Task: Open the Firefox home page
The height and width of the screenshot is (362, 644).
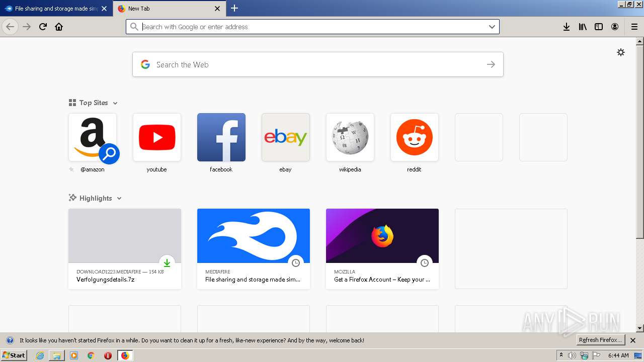Action: point(59,27)
